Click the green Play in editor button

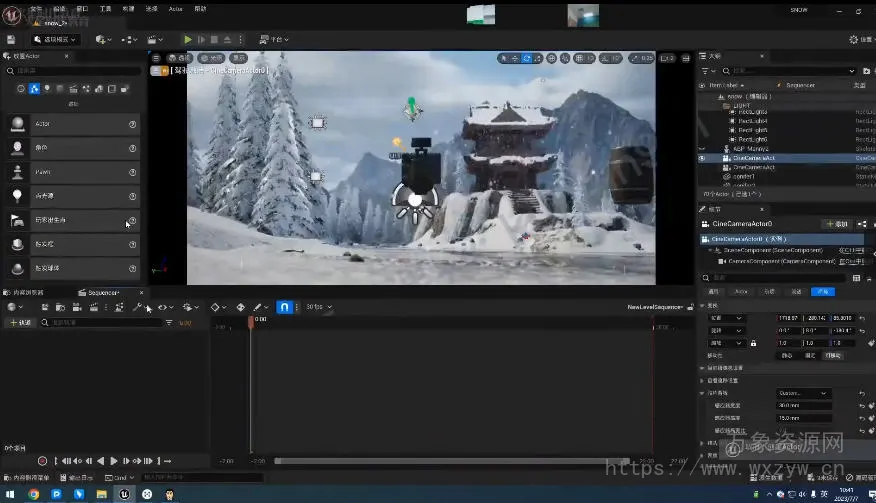187,39
